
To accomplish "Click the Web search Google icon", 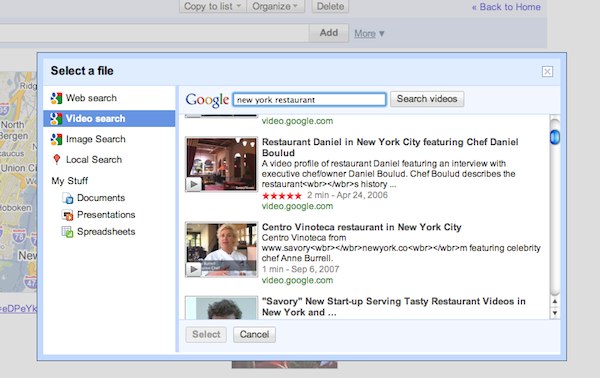I will tap(56, 98).
